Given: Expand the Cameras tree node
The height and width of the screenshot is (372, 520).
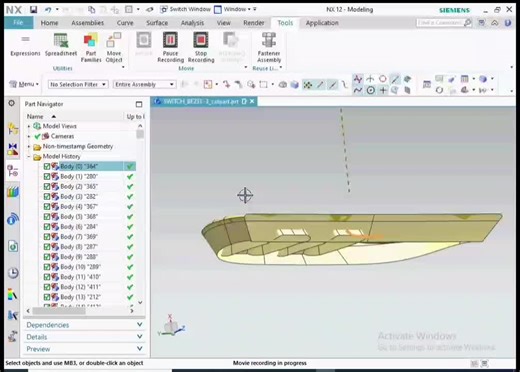Looking at the screenshot, I should click(x=29, y=136).
